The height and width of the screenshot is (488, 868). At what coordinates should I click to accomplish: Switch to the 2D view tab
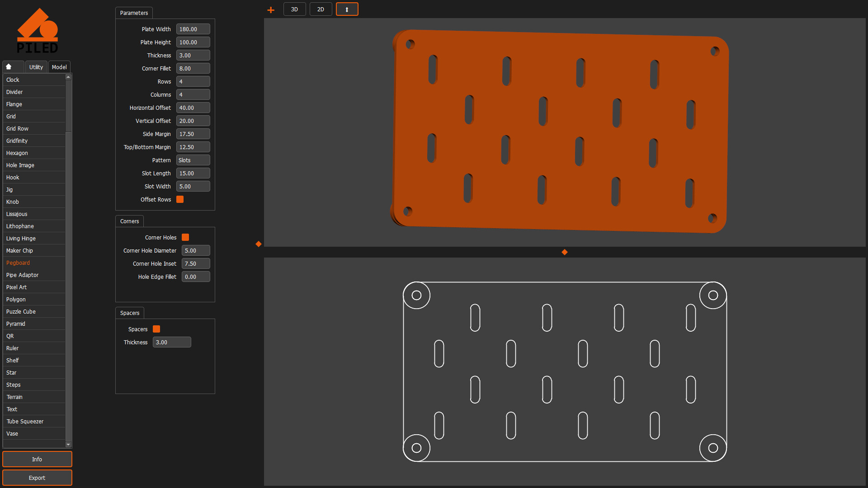point(321,9)
